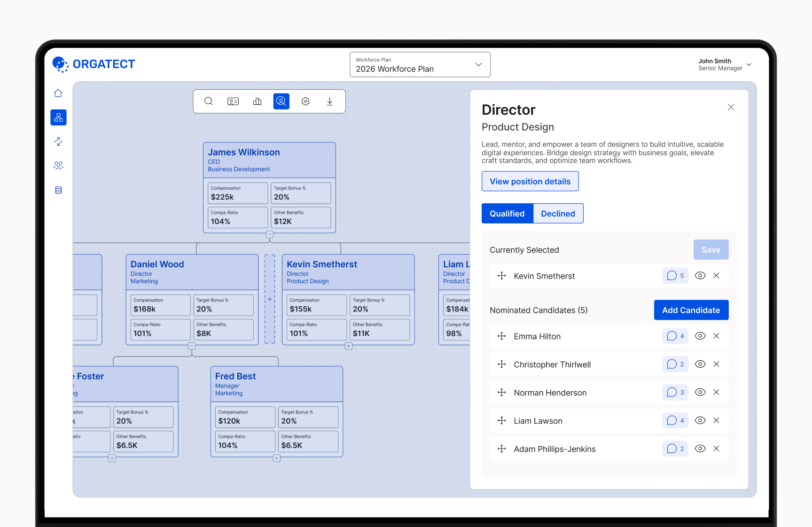Toggle visibility eye for Liam Lawson
This screenshot has width=812, height=527.
pos(700,420)
